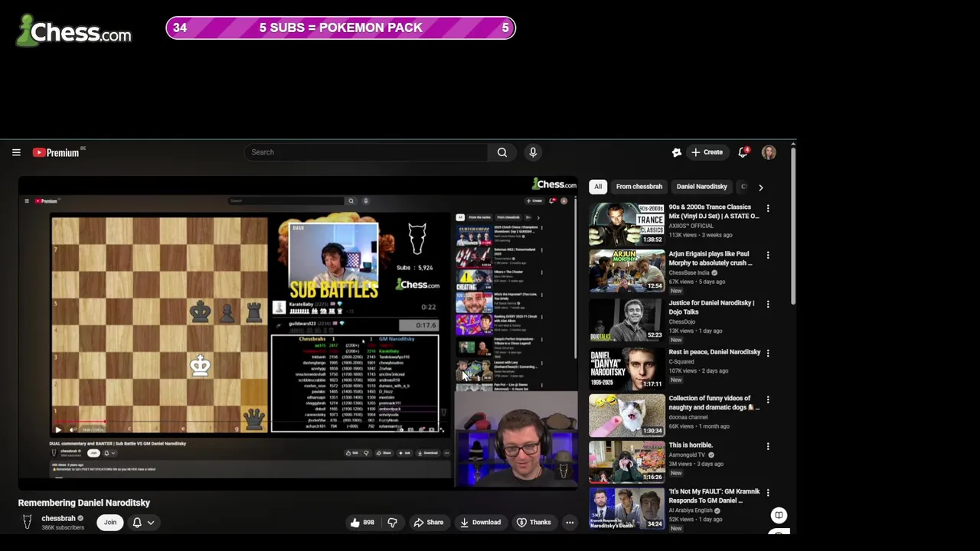Select the Daniel Naroditsky chip
The width and height of the screenshot is (980, 551).
coord(701,187)
